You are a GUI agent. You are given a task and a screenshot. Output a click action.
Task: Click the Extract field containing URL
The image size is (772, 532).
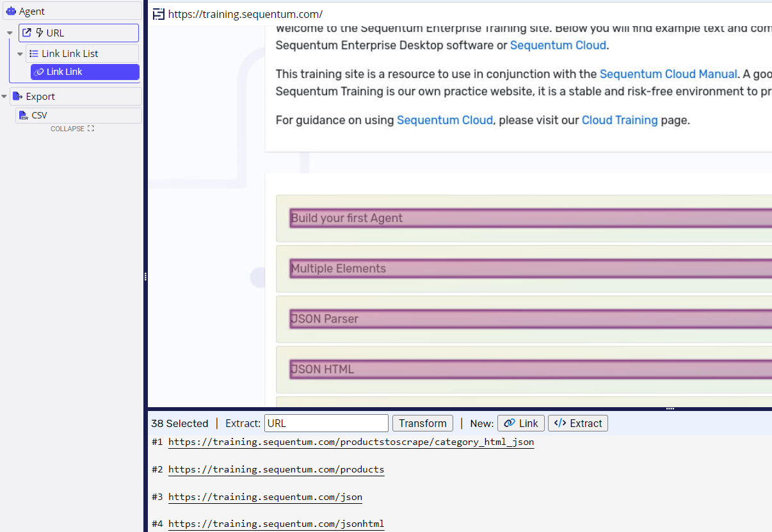(326, 423)
